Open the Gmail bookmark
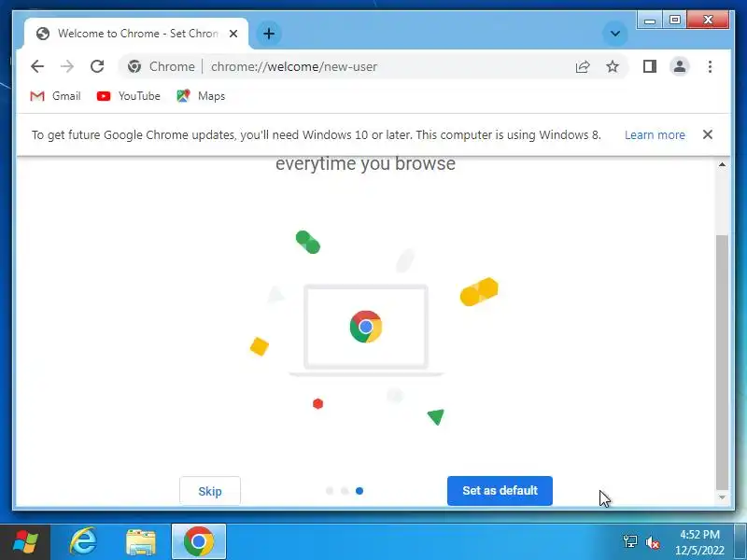747x560 pixels. point(55,96)
